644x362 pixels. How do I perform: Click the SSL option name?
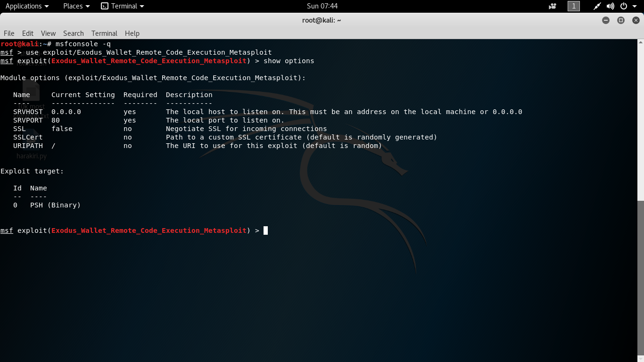[x=19, y=129]
